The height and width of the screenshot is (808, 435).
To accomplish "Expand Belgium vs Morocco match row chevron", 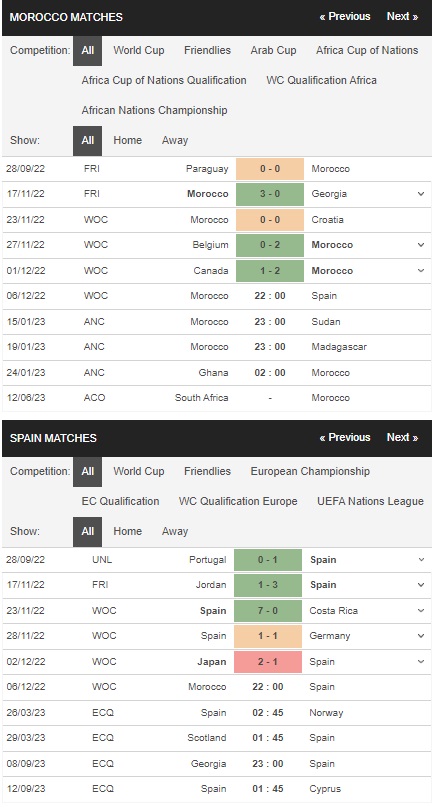I will (421, 245).
